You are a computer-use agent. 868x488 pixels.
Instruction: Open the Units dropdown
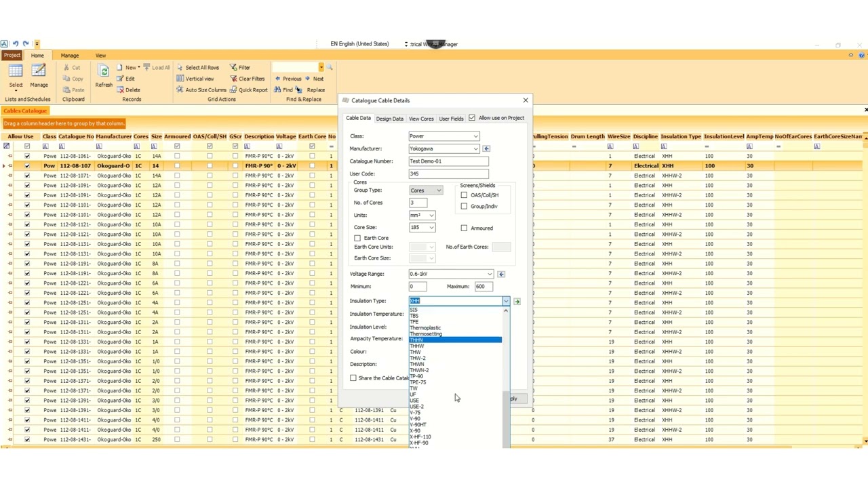[x=431, y=215]
